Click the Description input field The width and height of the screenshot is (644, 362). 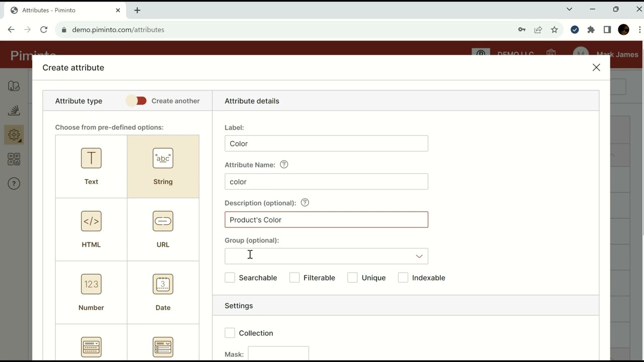[327, 220]
